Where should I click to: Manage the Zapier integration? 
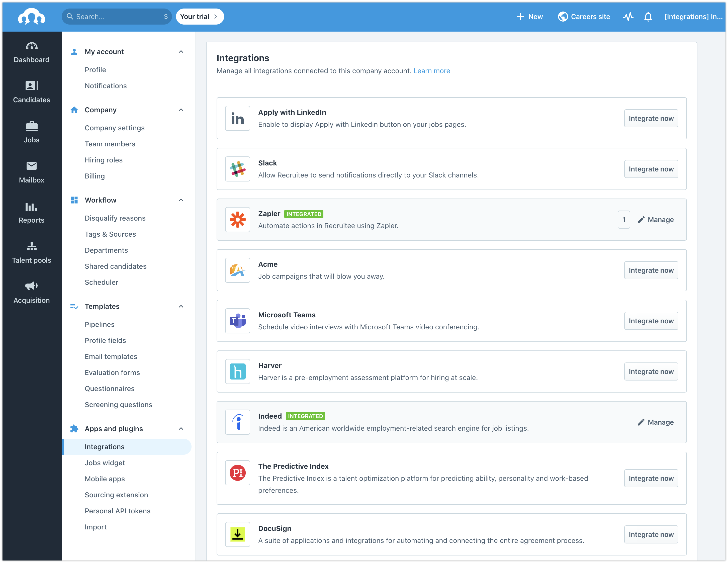point(655,220)
